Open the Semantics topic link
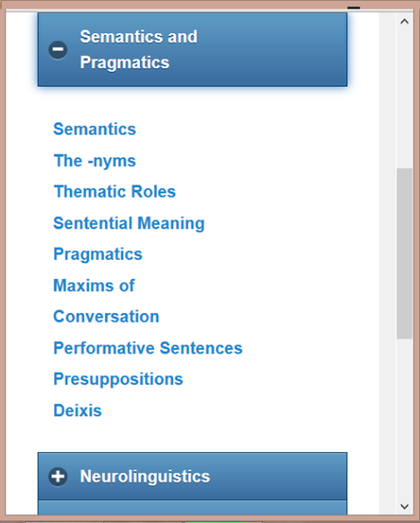The height and width of the screenshot is (523, 420). click(94, 129)
